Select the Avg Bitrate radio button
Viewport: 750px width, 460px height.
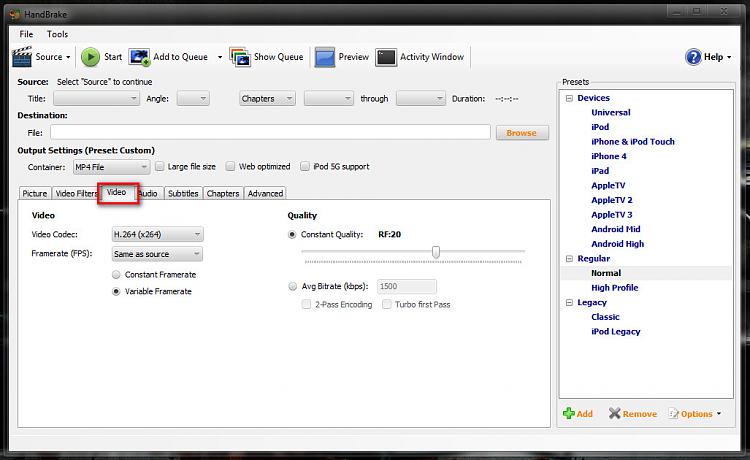pos(292,286)
